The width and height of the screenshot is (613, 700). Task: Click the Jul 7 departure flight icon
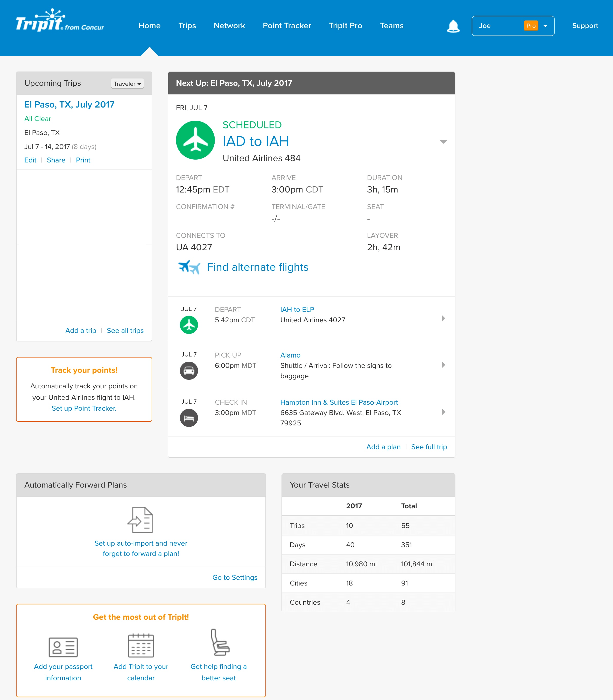click(x=189, y=325)
